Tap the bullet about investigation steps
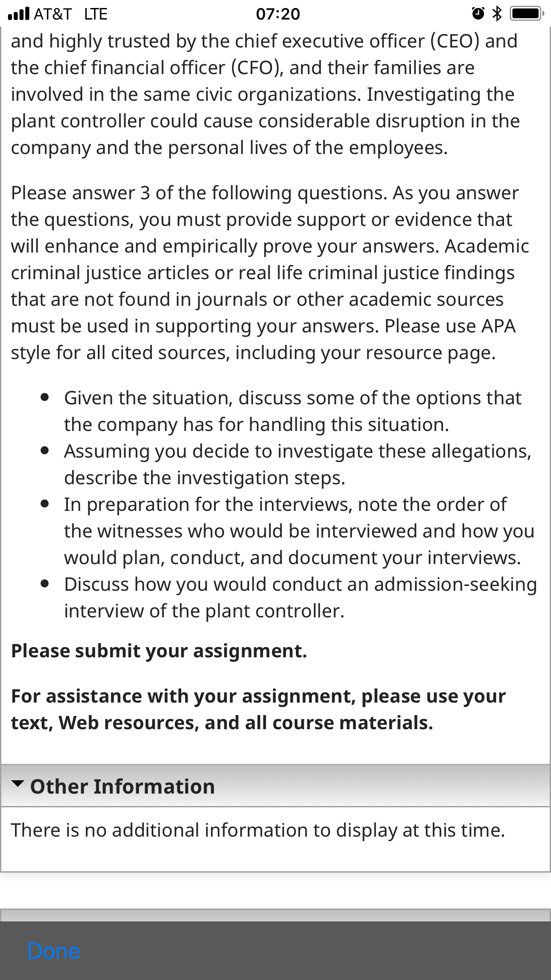 click(298, 465)
